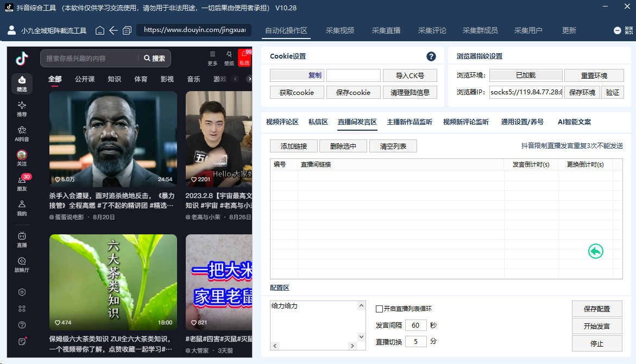
Task: Click the home icon beside the address bar
Action: click(x=100, y=30)
